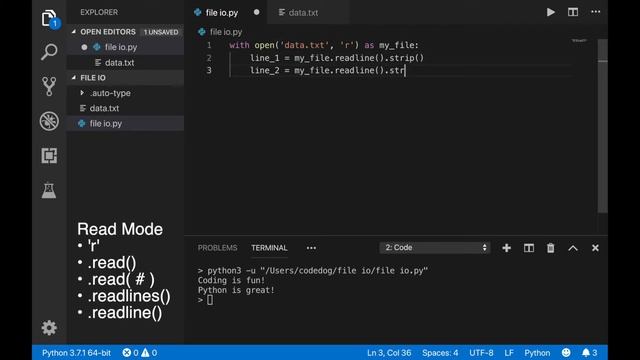
Task: Open the feedback smiley in status bar
Action: [x=566, y=353]
